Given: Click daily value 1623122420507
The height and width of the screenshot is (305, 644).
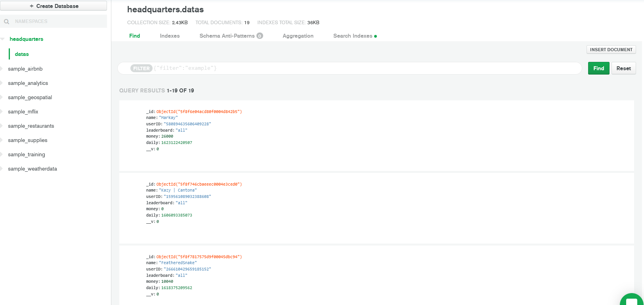Looking at the screenshot, I should coord(177,143).
